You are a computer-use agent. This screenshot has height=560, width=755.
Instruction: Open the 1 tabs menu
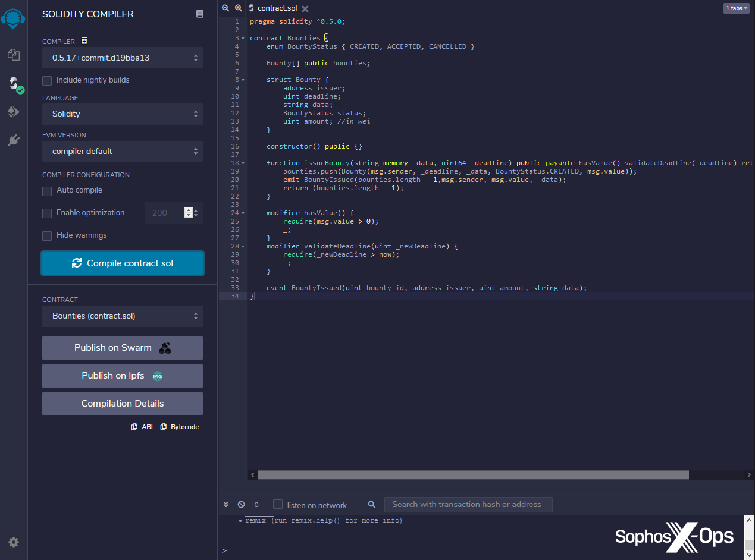tap(736, 8)
